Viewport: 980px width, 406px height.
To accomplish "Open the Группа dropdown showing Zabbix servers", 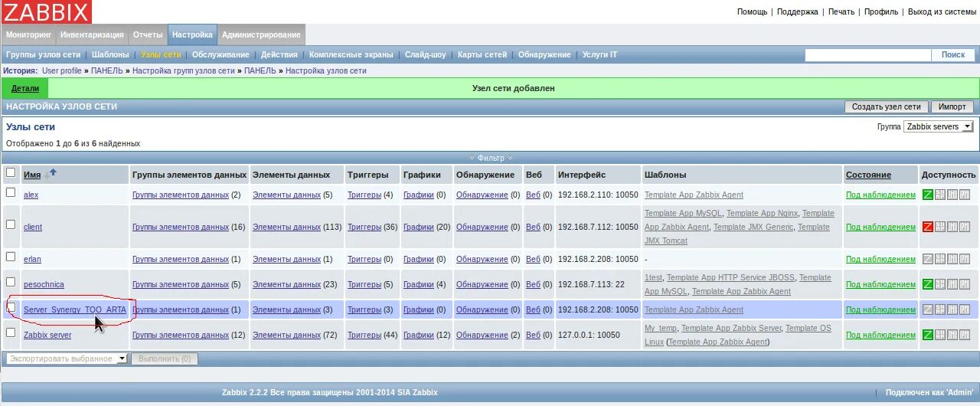I will [x=939, y=126].
